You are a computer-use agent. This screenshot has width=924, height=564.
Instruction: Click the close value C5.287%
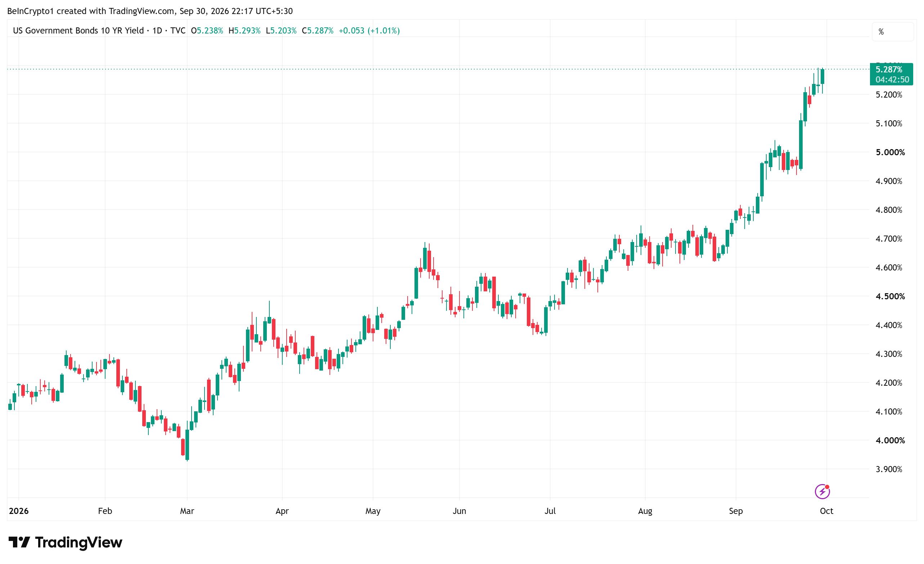point(318,31)
